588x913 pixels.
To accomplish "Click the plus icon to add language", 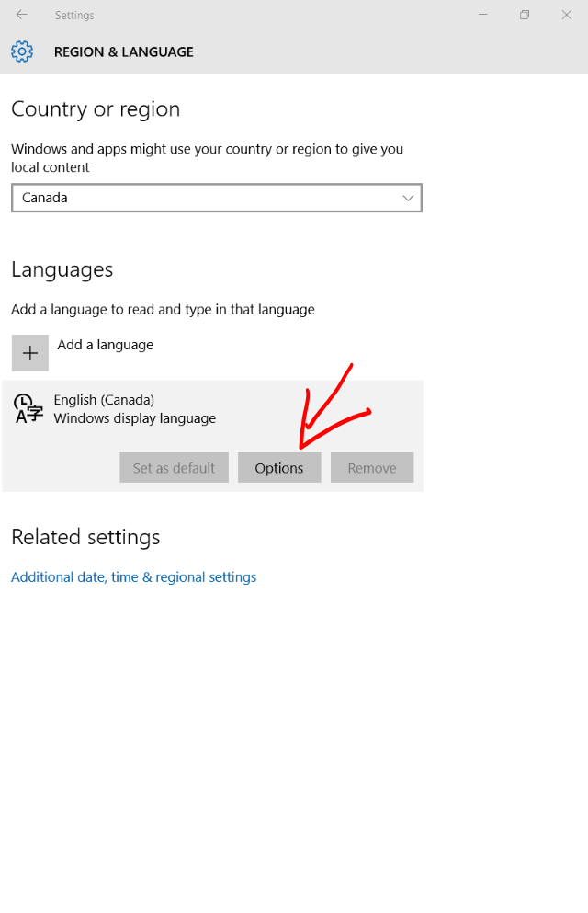I will pos(30,353).
